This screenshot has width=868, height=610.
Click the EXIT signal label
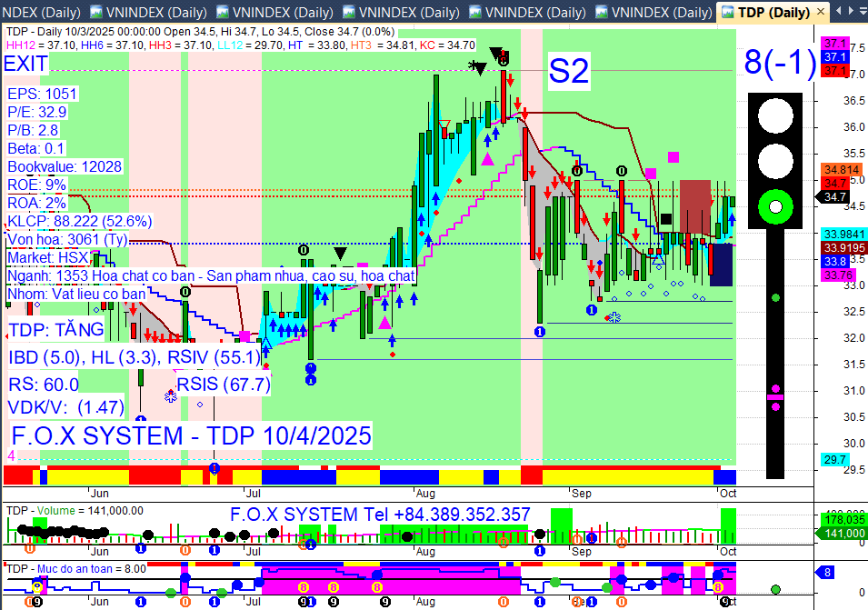(x=25, y=65)
